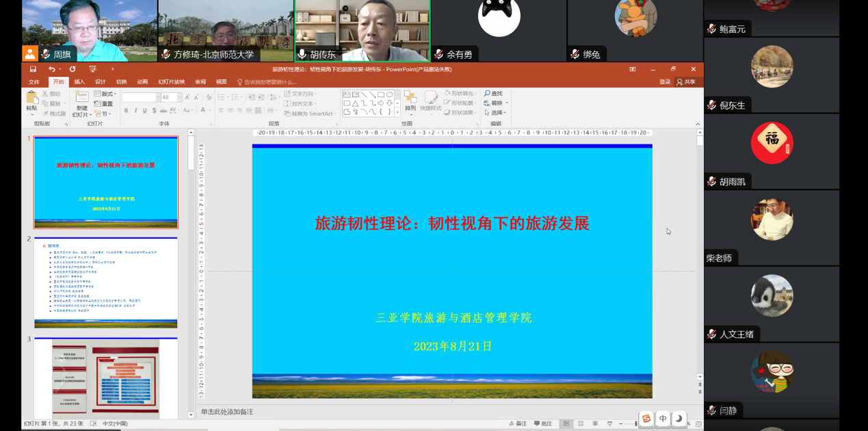This screenshot has width=868, height=431.
Task: Toggle the Notes (备注) pane in status bar
Action: click(518, 424)
